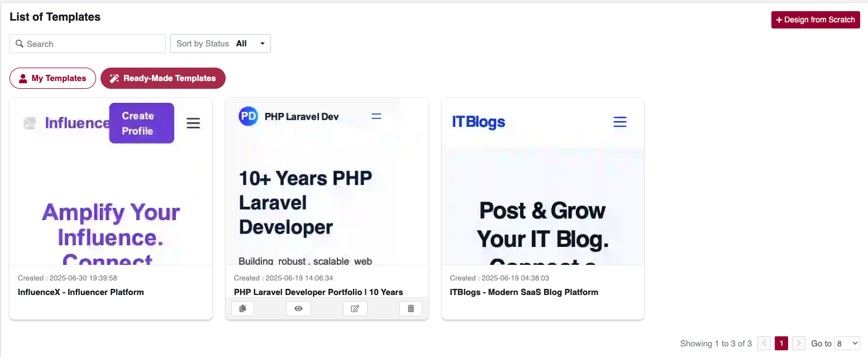Click the PD logo avatar in the PHP Laravel preview

coord(248,116)
